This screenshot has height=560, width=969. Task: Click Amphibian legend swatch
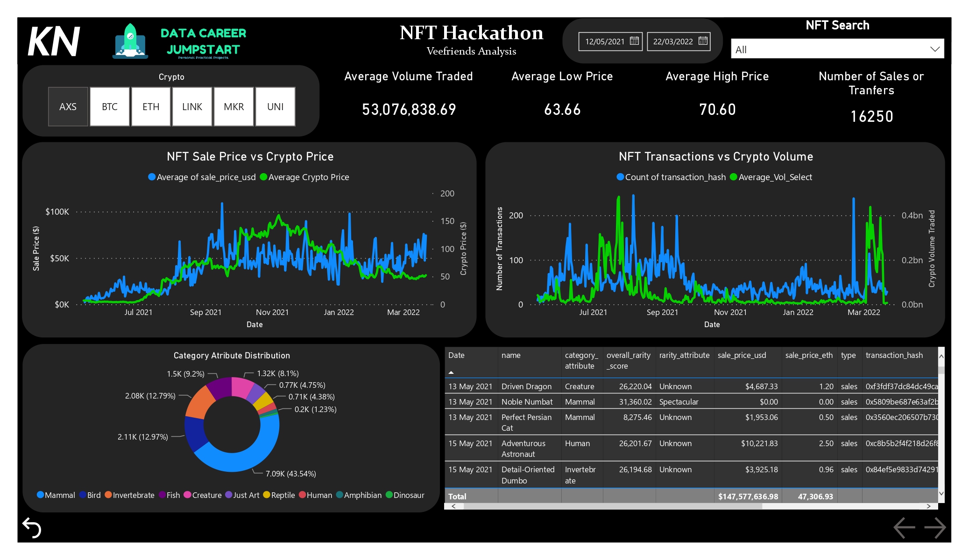click(x=340, y=495)
